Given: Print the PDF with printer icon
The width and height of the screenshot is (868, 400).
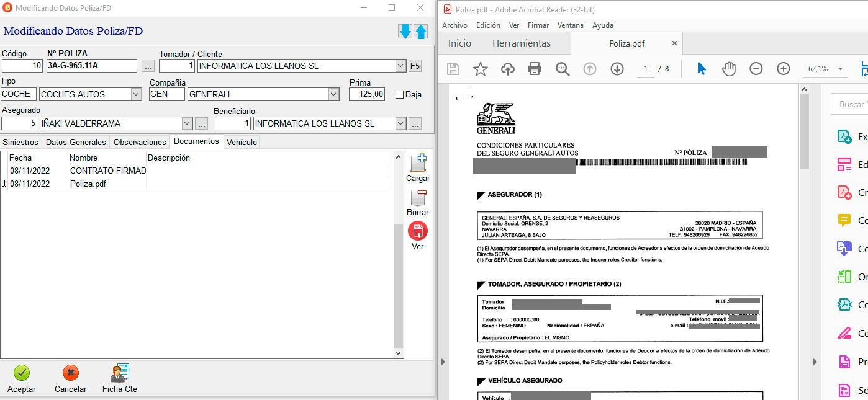Looking at the screenshot, I should click(535, 69).
